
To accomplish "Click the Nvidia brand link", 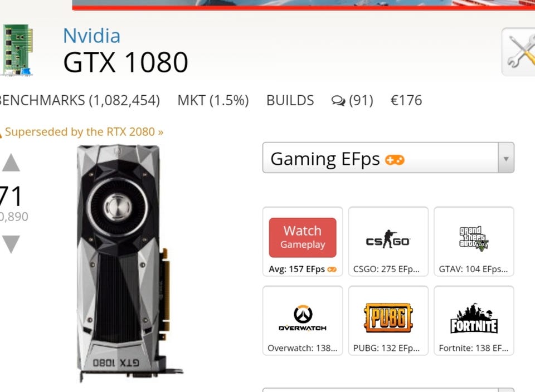I will pyautogui.click(x=92, y=36).
